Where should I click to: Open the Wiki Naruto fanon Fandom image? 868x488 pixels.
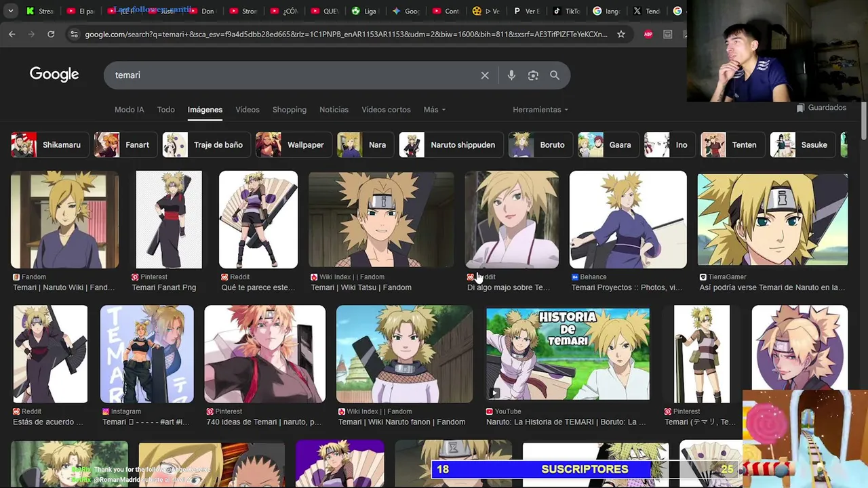click(x=405, y=354)
